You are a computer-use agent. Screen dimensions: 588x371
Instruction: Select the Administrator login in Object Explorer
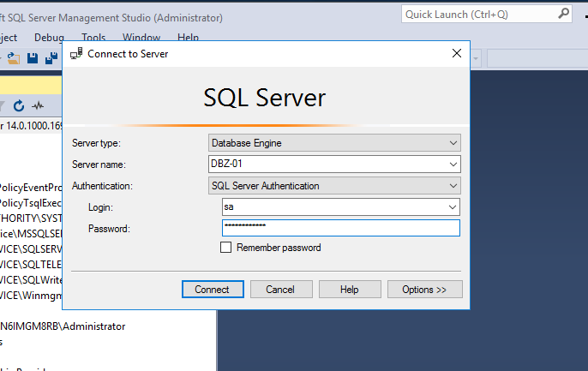point(63,326)
